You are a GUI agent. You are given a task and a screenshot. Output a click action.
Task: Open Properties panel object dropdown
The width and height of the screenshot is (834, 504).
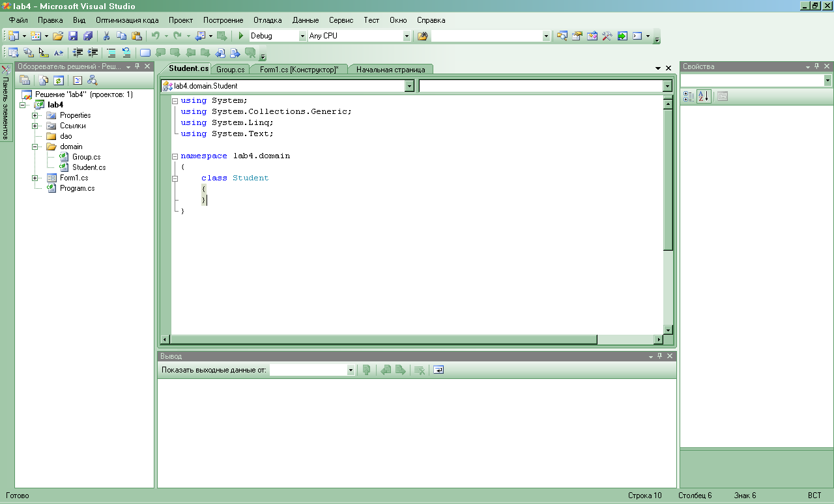tap(827, 80)
